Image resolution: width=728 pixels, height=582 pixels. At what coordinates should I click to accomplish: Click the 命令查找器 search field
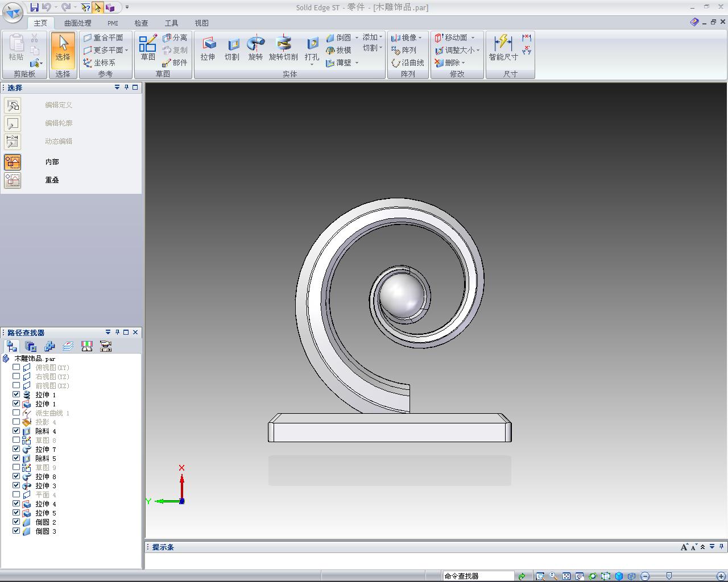(478, 576)
